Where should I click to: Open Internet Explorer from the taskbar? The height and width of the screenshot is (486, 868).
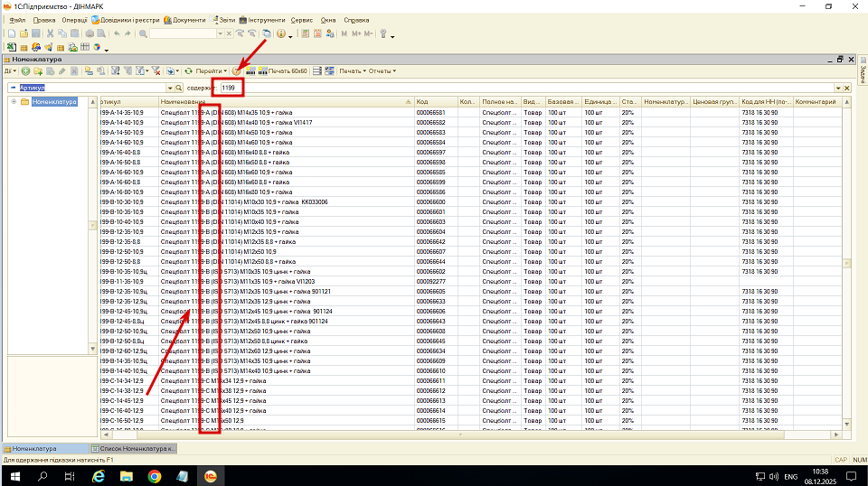[x=99, y=476]
